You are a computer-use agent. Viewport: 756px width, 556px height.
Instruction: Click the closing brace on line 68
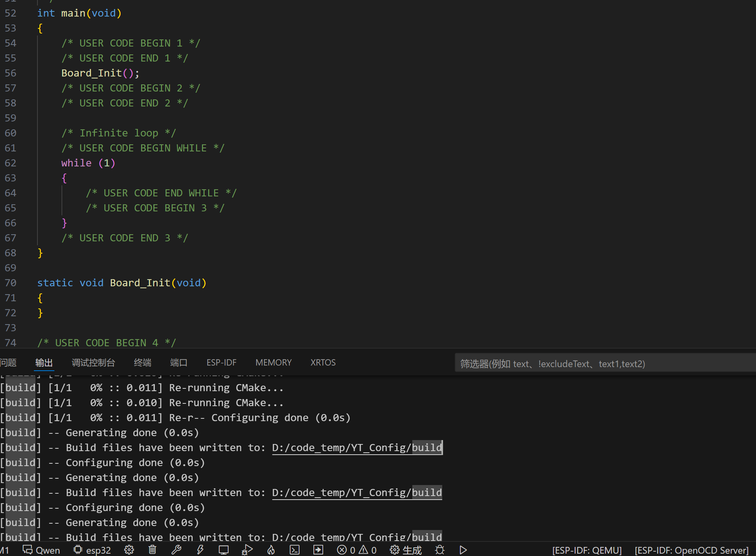[x=40, y=253]
